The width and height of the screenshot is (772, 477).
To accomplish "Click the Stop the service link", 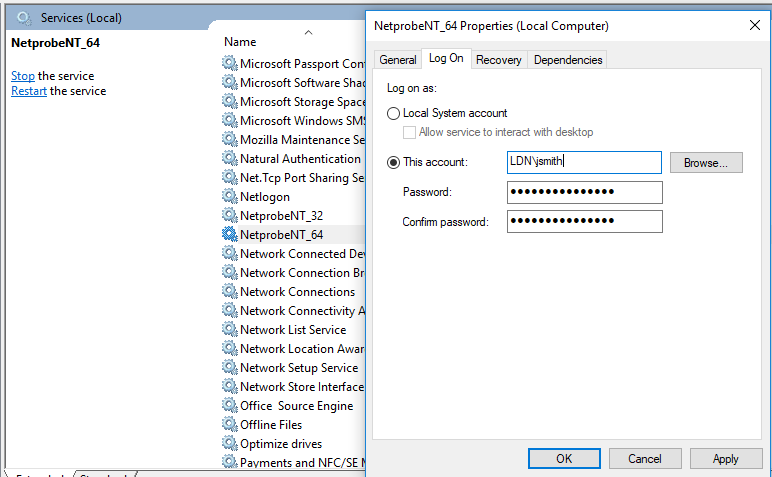I will [x=23, y=76].
